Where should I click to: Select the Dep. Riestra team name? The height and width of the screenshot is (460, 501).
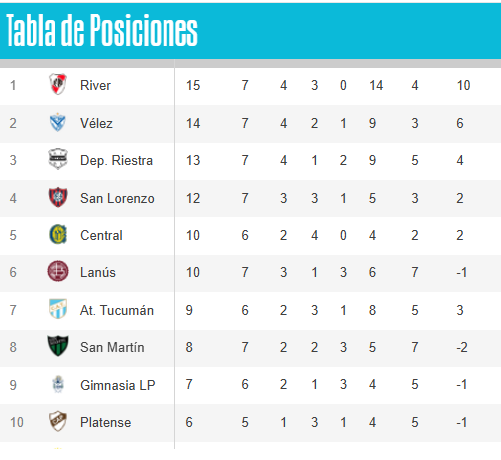click(x=116, y=161)
